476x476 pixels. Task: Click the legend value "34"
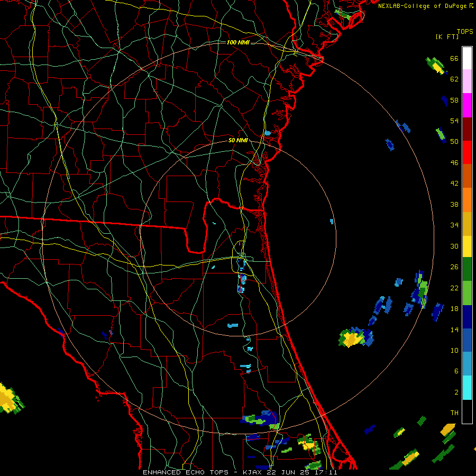pyautogui.click(x=454, y=225)
